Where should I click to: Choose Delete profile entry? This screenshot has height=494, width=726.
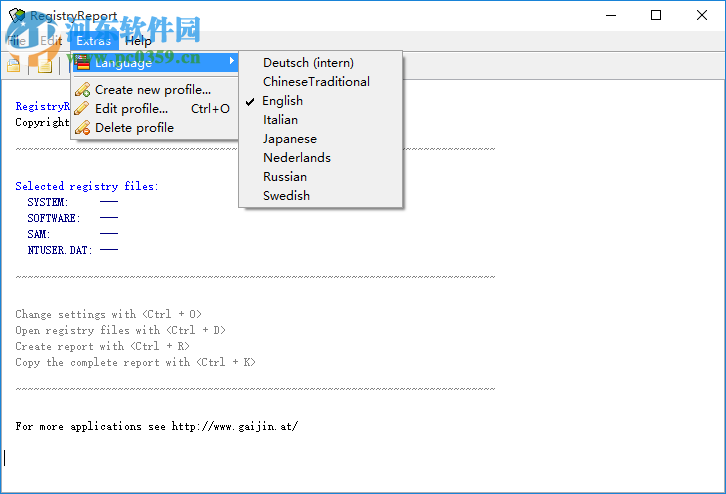pos(155,127)
